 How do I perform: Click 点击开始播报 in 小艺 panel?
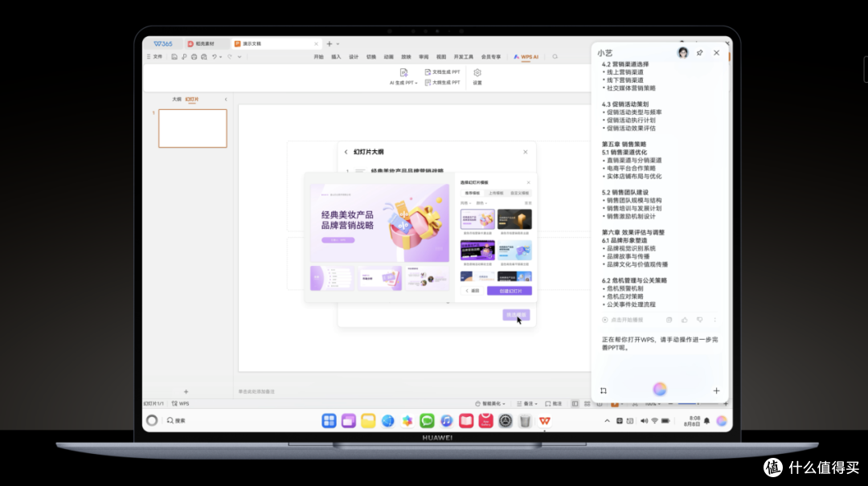pyautogui.click(x=622, y=320)
